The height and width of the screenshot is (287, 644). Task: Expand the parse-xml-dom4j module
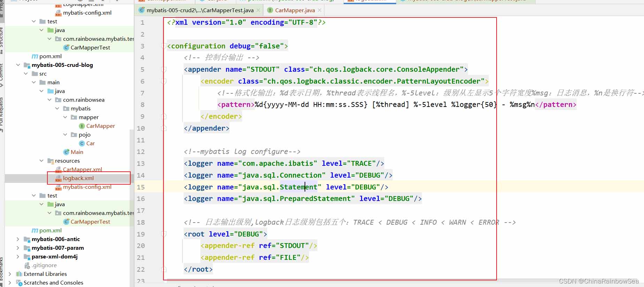pyautogui.click(x=18, y=257)
